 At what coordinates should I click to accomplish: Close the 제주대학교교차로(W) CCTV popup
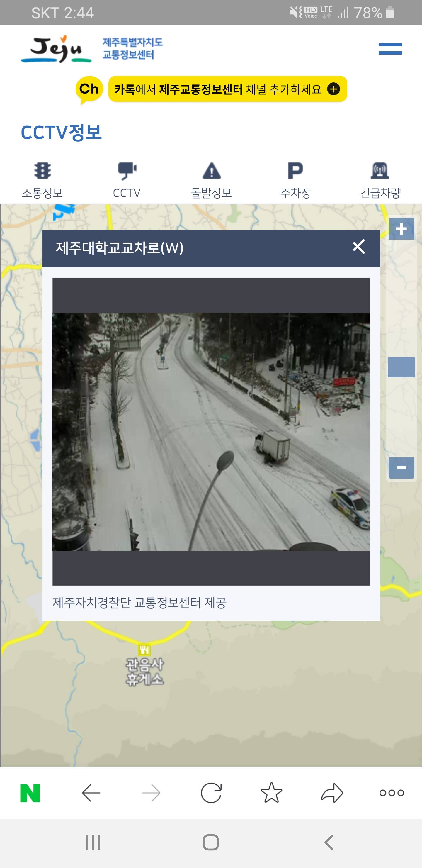(359, 247)
